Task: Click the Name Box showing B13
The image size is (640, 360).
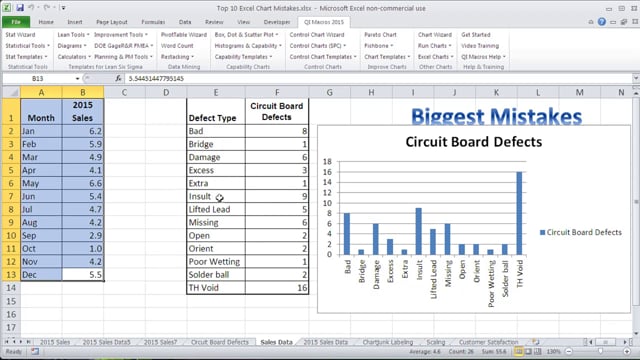Action: tap(38, 78)
